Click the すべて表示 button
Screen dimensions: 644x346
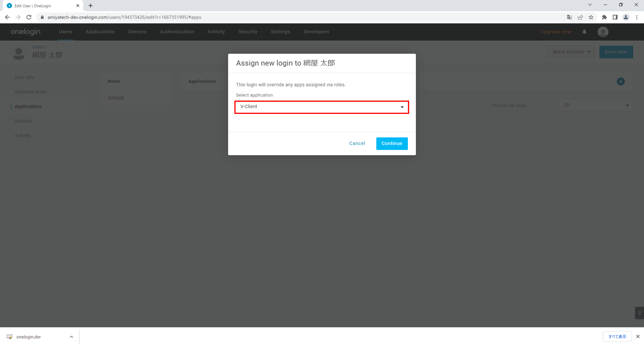[617, 337]
